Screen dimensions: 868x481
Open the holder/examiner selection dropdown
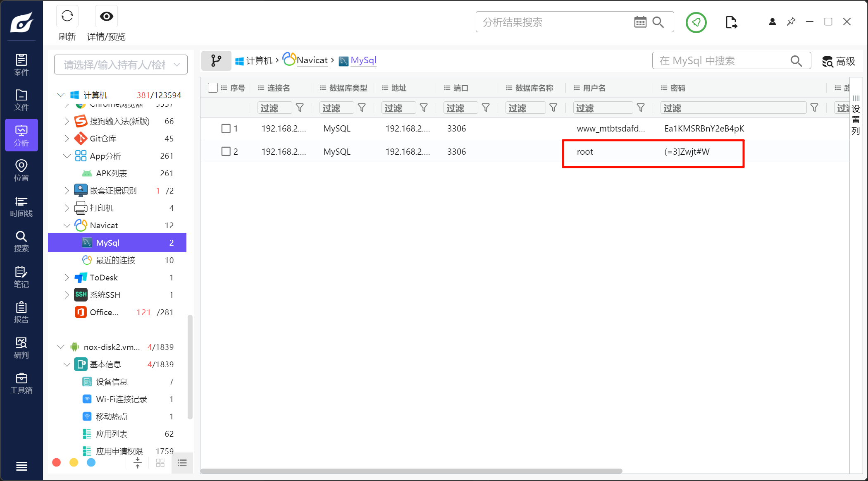point(121,65)
